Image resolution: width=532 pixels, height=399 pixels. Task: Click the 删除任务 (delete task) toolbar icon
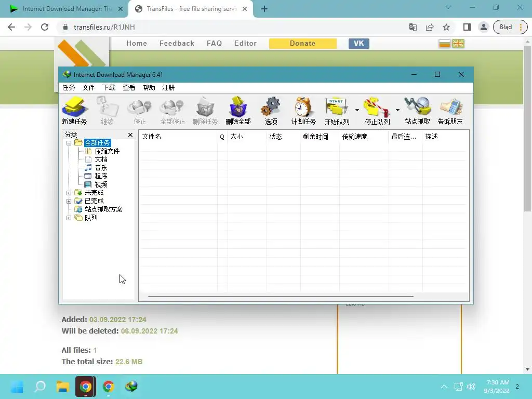tap(205, 110)
